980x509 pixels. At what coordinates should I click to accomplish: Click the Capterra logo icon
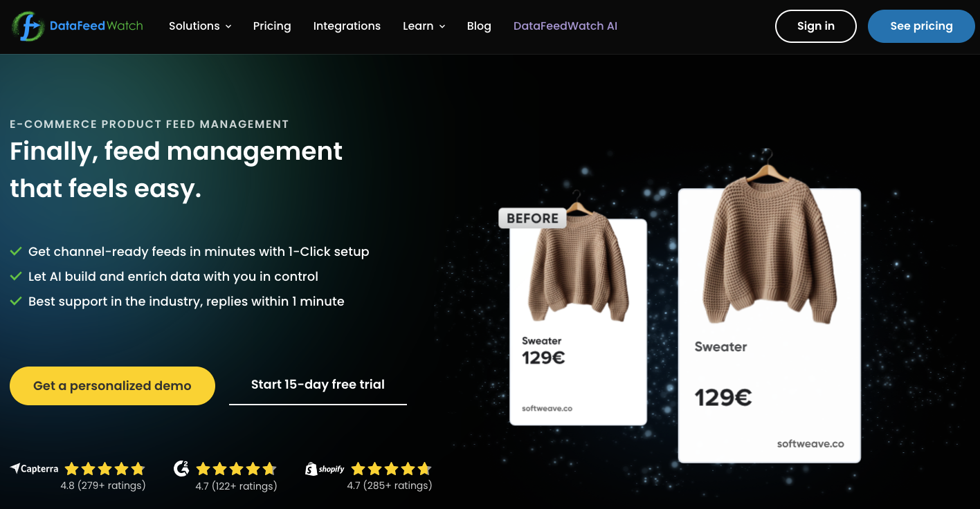(15, 468)
